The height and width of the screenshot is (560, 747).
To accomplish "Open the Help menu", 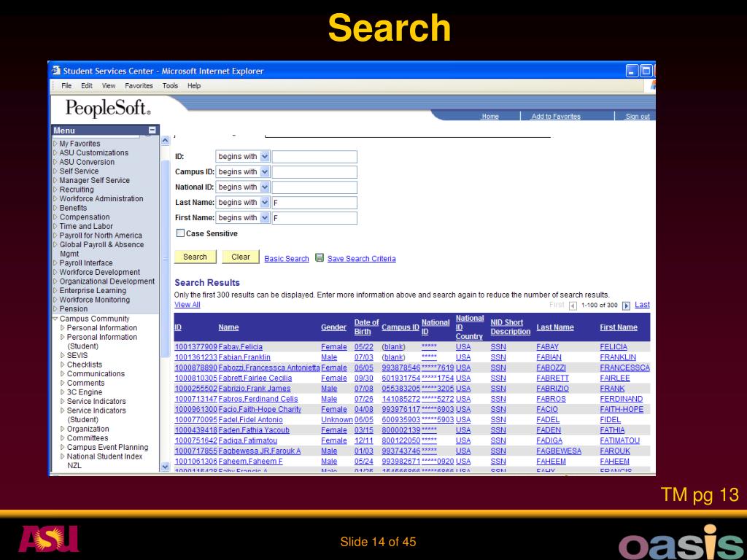I will [194, 86].
